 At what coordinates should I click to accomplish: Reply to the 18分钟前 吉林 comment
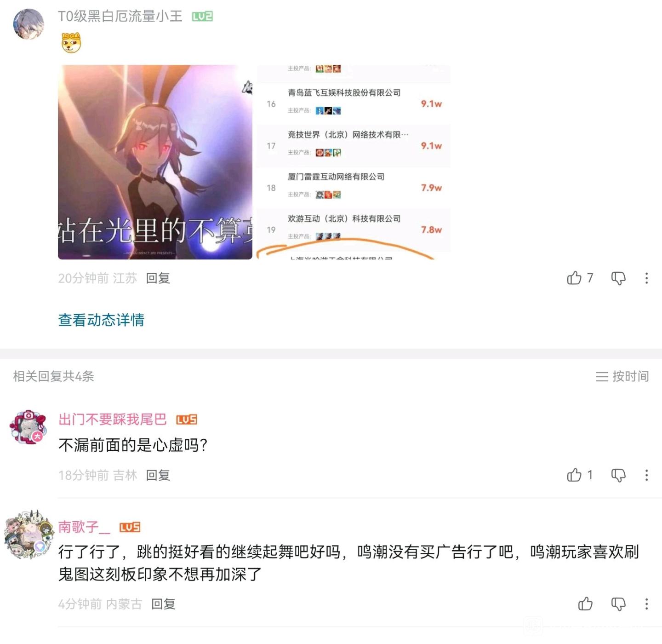[x=158, y=475]
